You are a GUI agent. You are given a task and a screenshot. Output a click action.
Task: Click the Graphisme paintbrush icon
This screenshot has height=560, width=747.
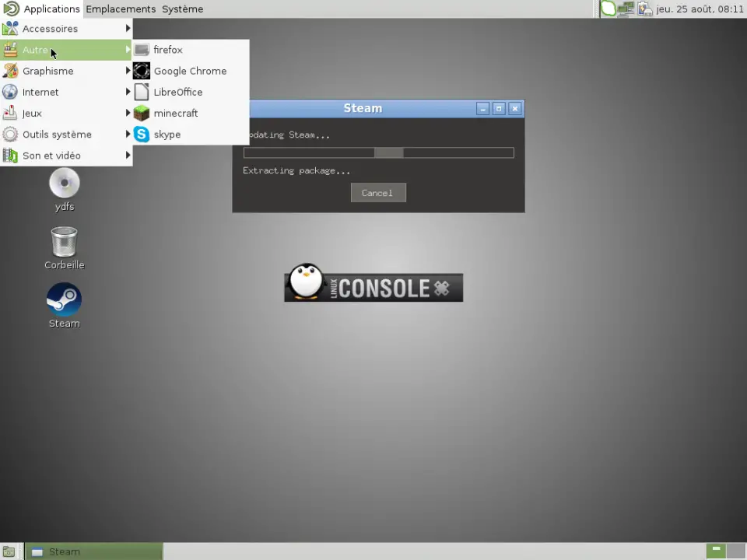click(10, 71)
